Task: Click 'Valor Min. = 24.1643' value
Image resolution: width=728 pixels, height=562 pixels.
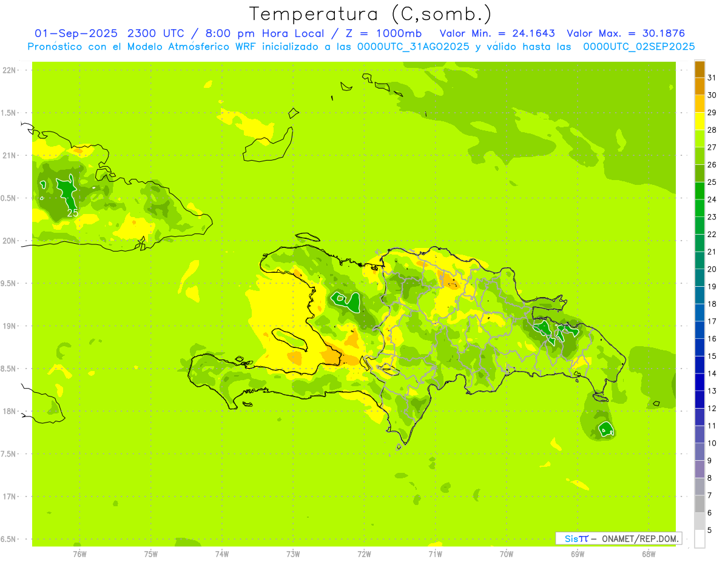Action: (497, 33)
